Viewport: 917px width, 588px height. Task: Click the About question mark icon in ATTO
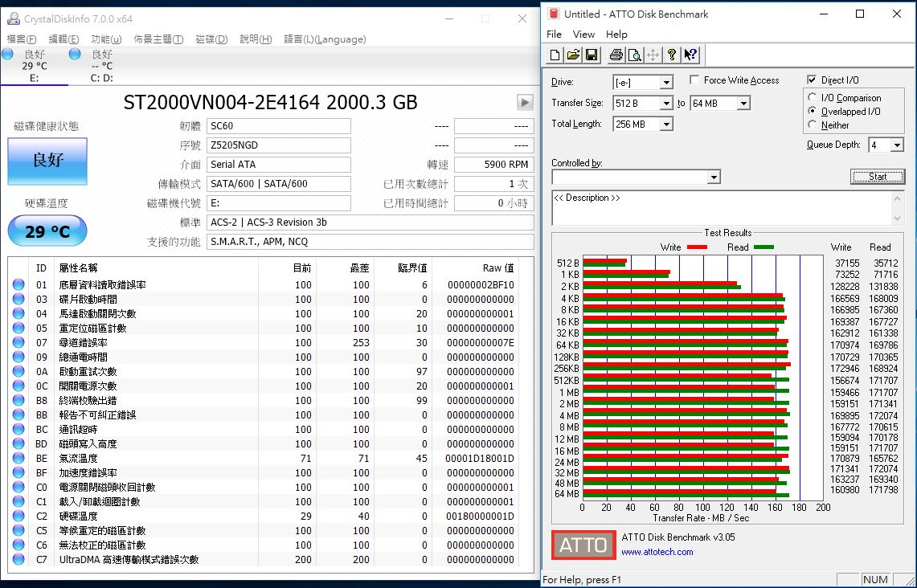point(672,55)
